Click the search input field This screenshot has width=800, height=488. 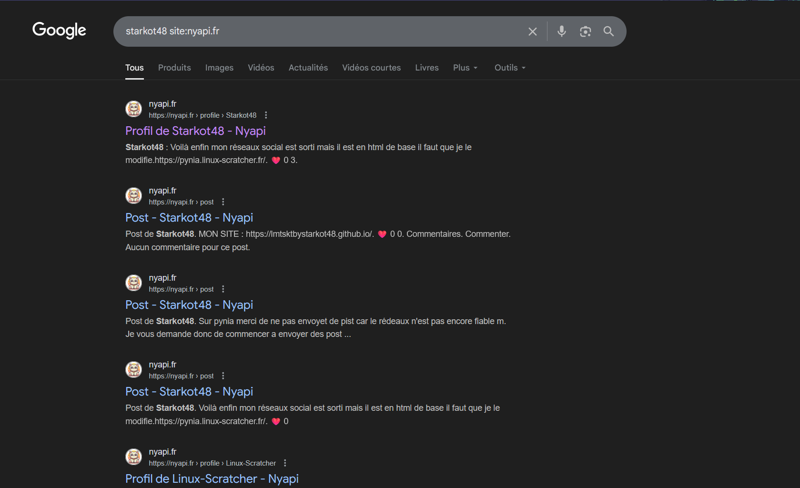pos(320,32)
